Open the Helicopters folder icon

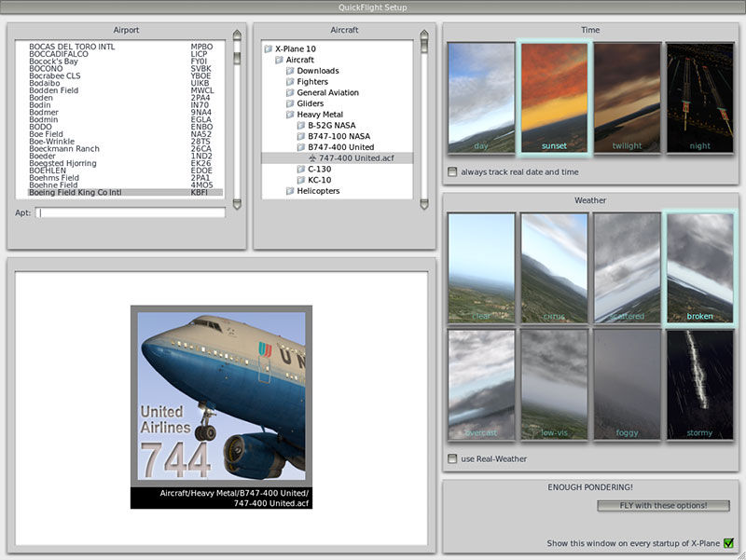click(290, 191)
